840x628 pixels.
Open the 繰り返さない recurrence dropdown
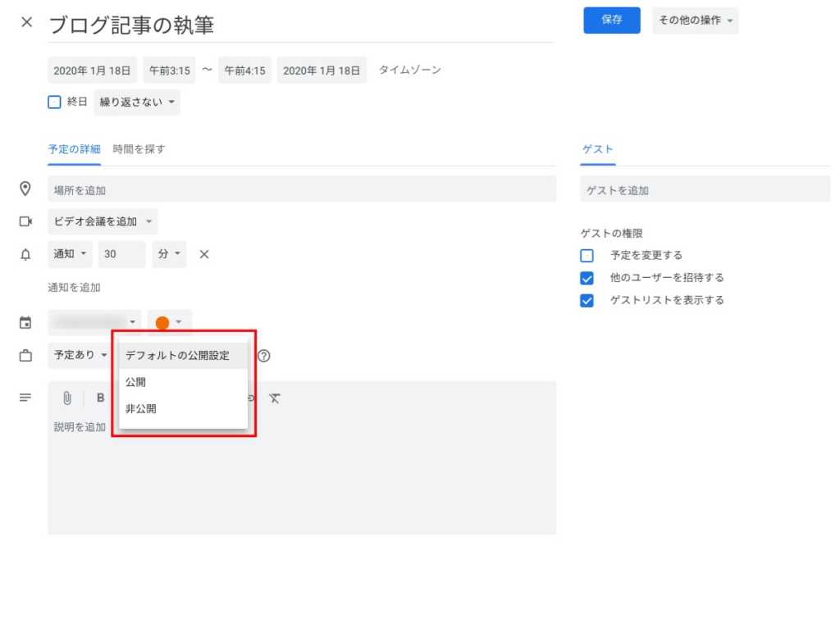coord(136,102)
